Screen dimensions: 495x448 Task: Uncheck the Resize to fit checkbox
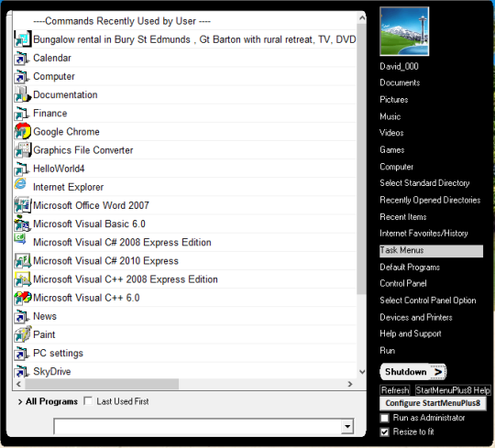[x=384, y=432]
